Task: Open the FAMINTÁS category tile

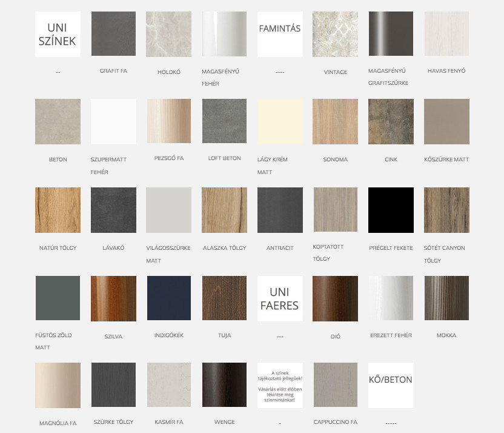Action: coord(280,34)
